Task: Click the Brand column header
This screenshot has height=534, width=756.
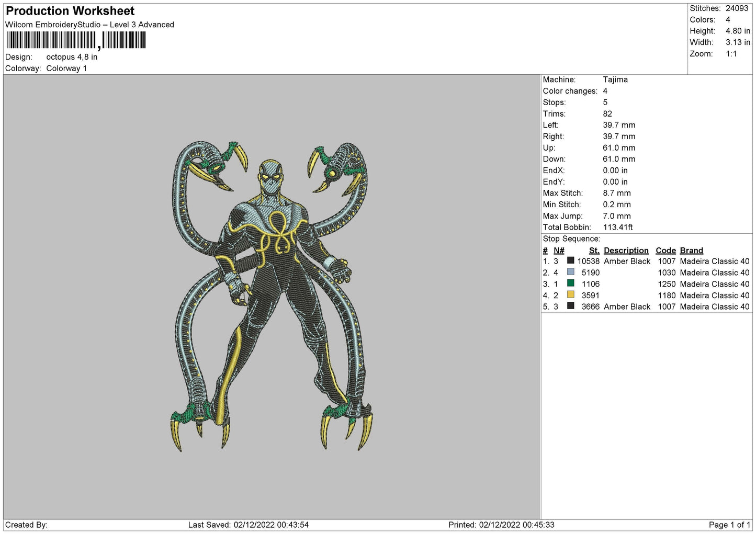Action: (692, 251)
